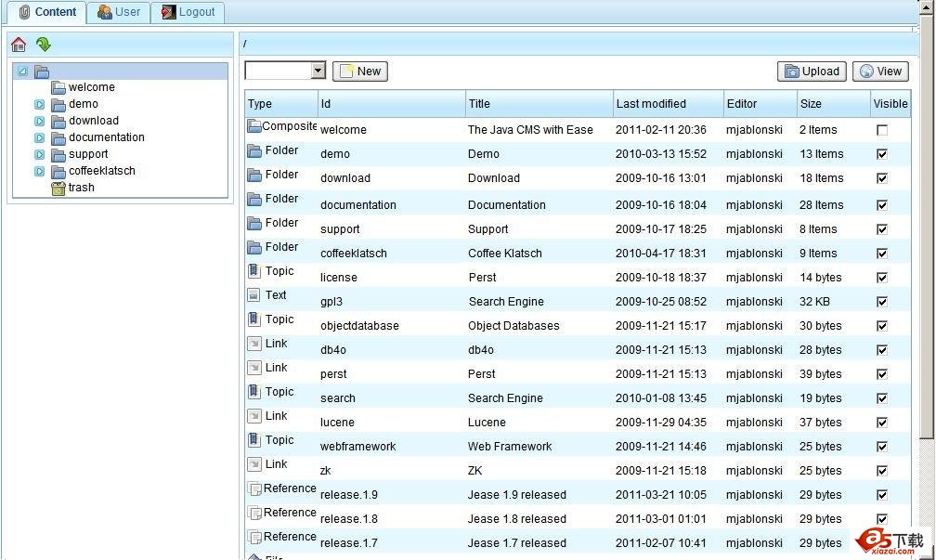936x560 pixels.
Task: Enable Visible checkbox for welcome row
Action: pyautogui.click(x=882, y=130)
